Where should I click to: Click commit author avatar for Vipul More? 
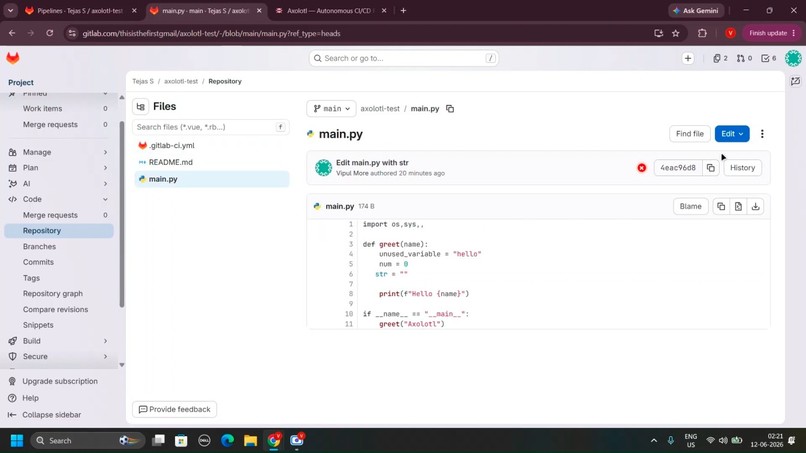point(323,168)
